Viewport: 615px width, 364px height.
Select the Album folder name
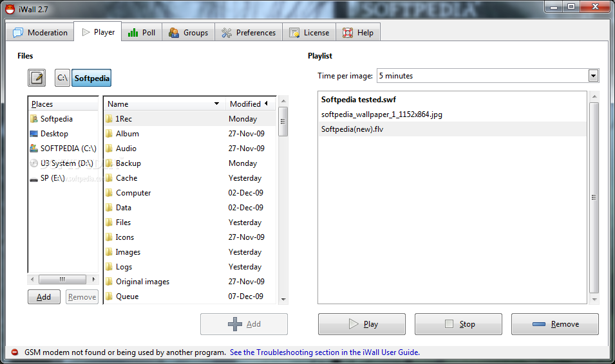(x=127, y=134)
